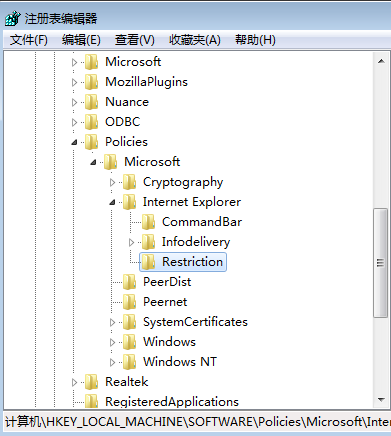The image size is (391, 436).
Task: Select the Restriction key label
Action: tap(192, 262)
